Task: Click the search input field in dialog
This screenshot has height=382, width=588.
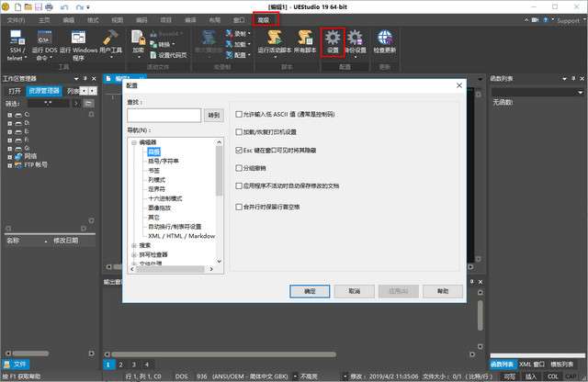Action: click(x=164, y=116)
